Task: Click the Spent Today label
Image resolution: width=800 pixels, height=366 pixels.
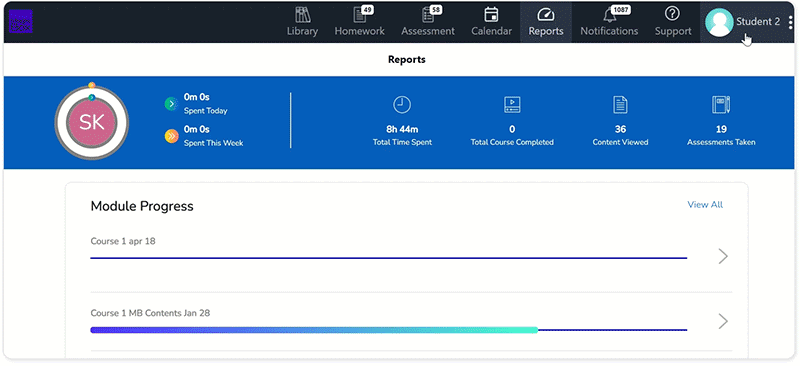Action: tap(206, 111)
